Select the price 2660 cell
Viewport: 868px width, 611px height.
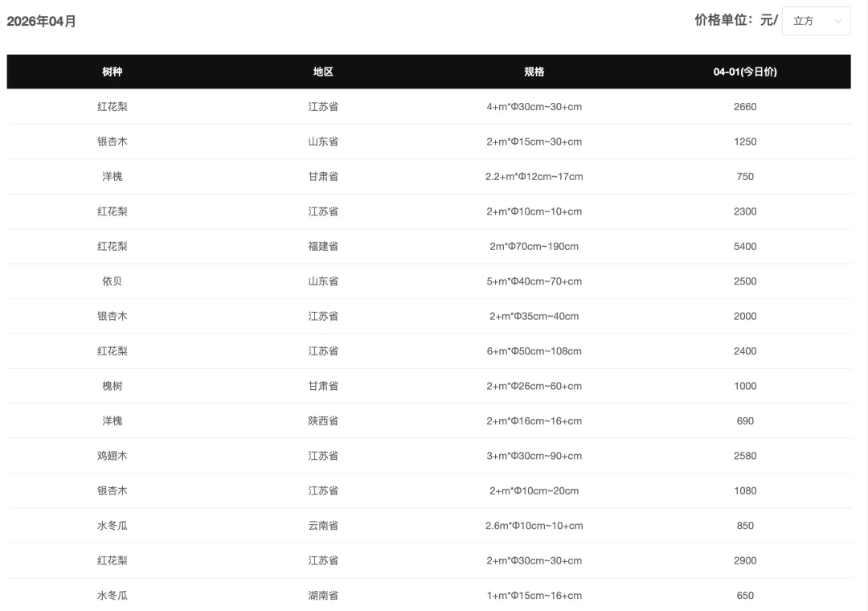745,106
